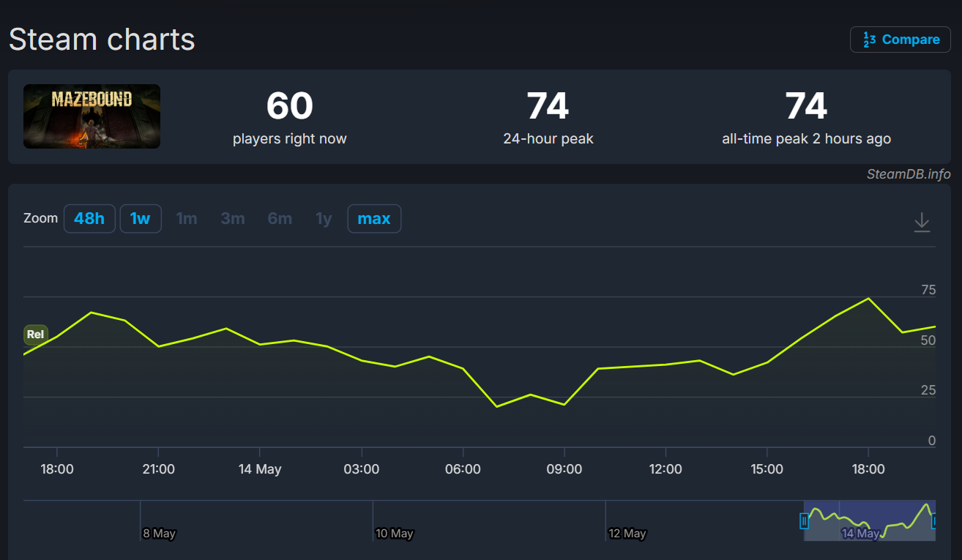Click the 14 May main x-axis label

260,469
